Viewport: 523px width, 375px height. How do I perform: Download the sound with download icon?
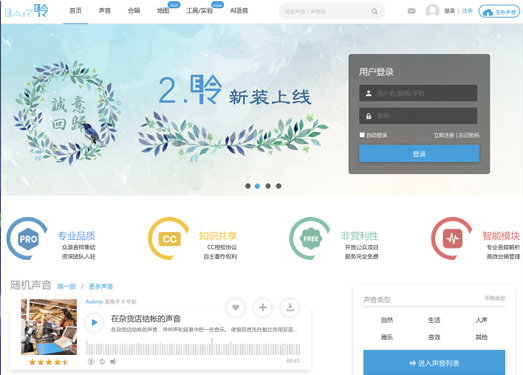290,308
